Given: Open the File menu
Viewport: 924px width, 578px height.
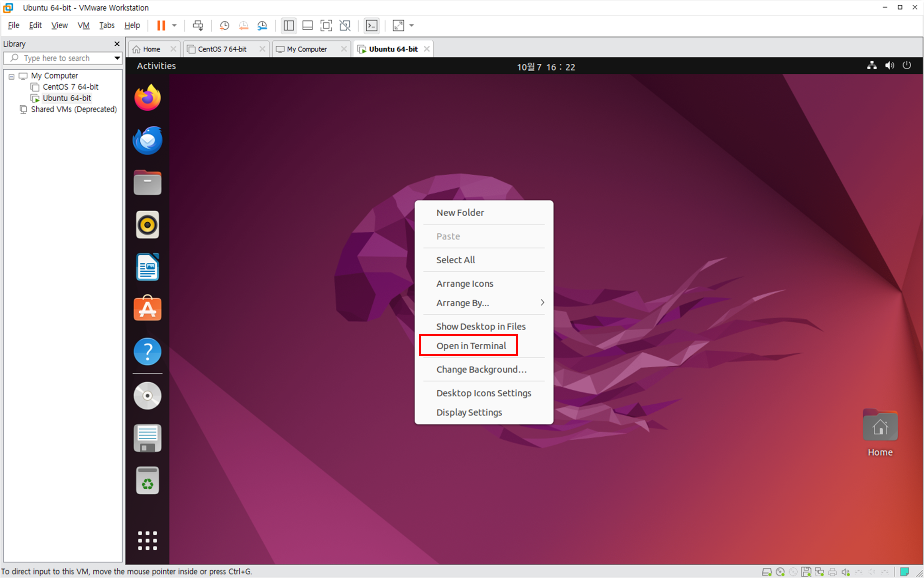Looking at the screenshot, I should (14, 25).
